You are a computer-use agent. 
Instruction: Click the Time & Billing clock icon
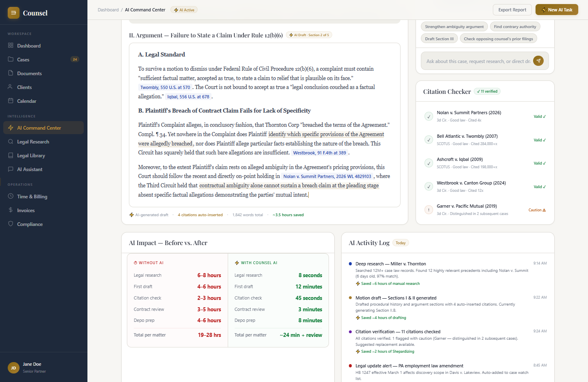click(11, 196)
